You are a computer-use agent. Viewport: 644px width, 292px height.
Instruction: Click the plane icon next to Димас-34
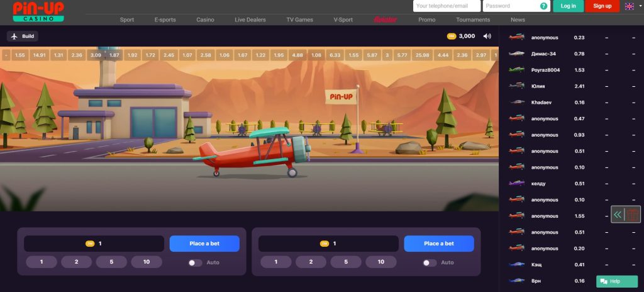coord(517,54)
